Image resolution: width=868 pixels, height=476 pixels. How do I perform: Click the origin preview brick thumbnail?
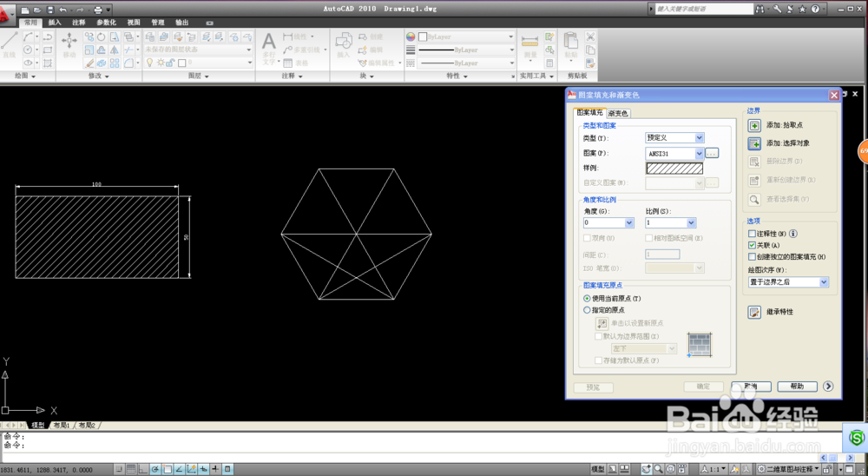700,345
